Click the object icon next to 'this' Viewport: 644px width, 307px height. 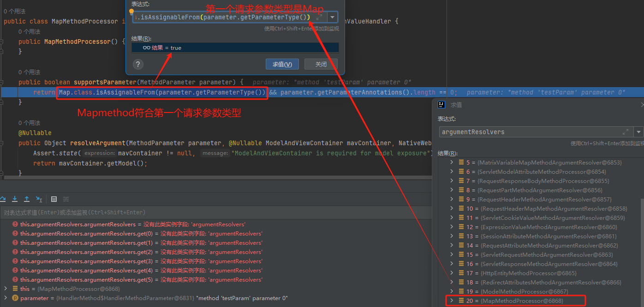tap(15, 289)
